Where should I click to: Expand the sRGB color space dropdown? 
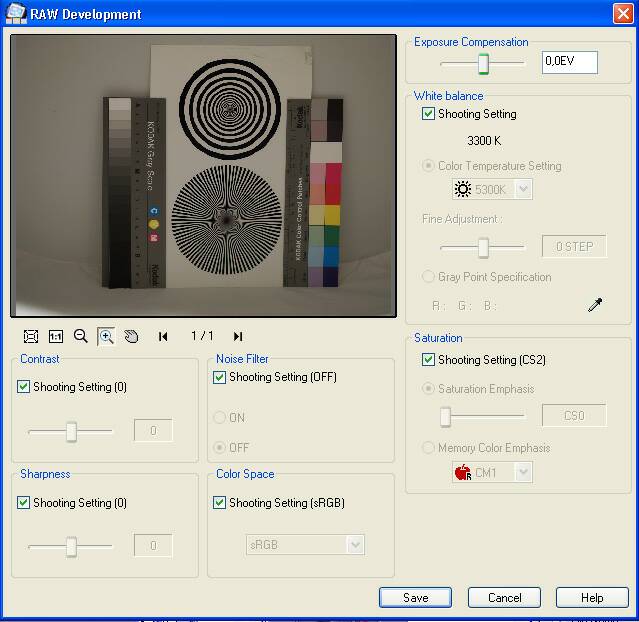click(354, 544)
